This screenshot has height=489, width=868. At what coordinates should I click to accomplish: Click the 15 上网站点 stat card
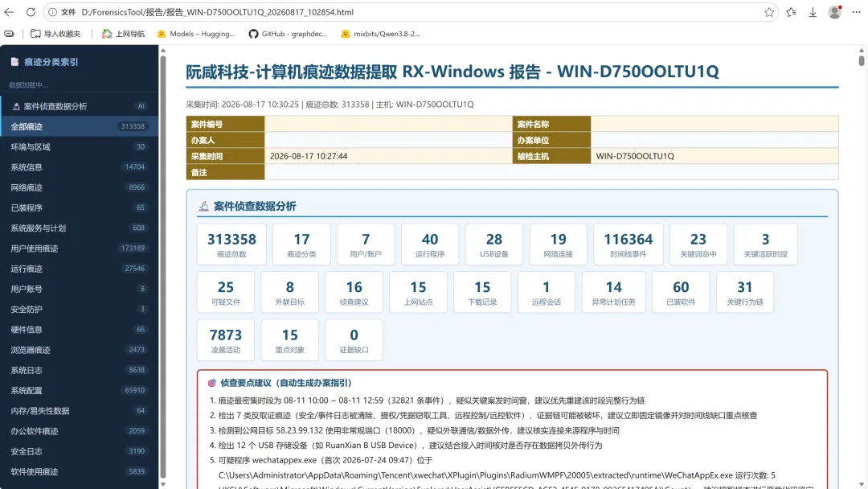[419, 292]
